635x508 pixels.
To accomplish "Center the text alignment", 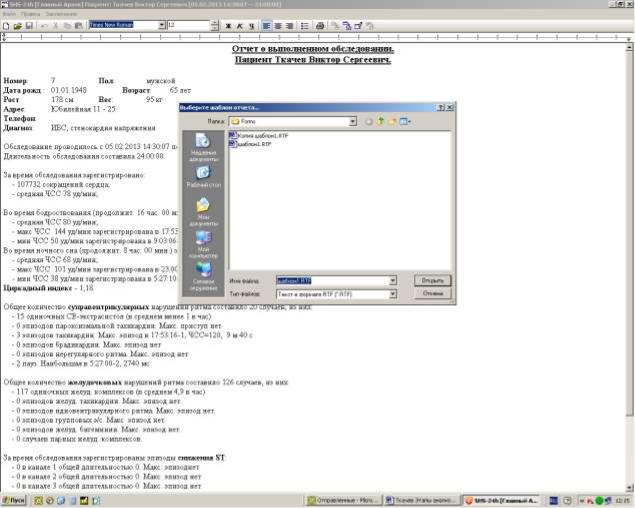I will (278, 26).
